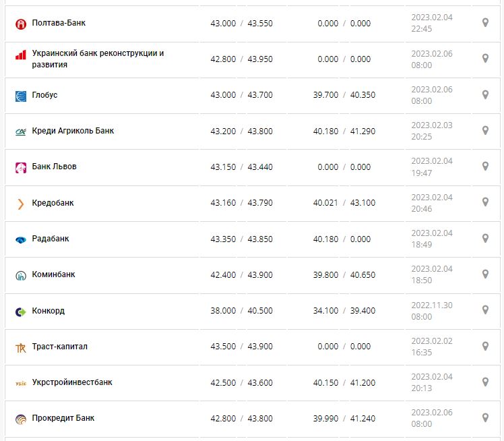Open Украинский банк реконструкции и развития link
This screenshot has height=441, width=504.
[x=98, y=59]
